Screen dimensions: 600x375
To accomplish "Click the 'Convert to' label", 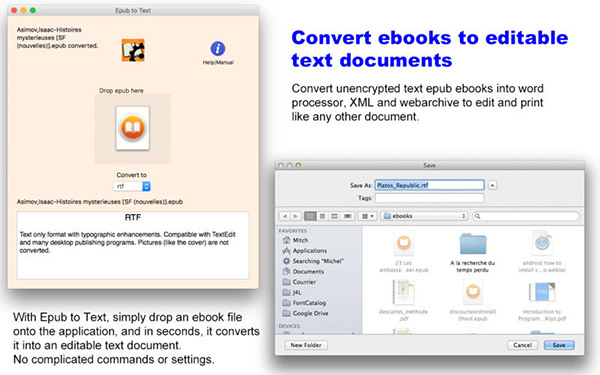I will (x=132, y=175).
